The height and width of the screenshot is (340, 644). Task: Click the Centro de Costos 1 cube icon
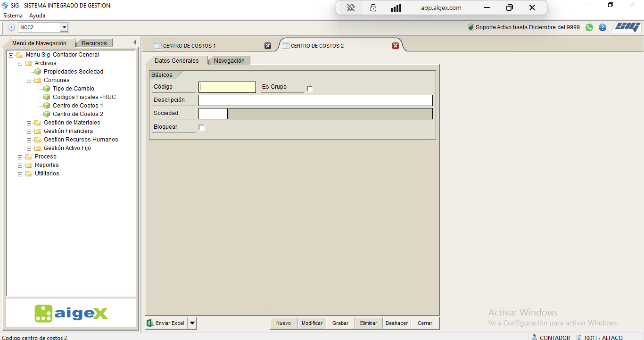(x=47, y=106)
